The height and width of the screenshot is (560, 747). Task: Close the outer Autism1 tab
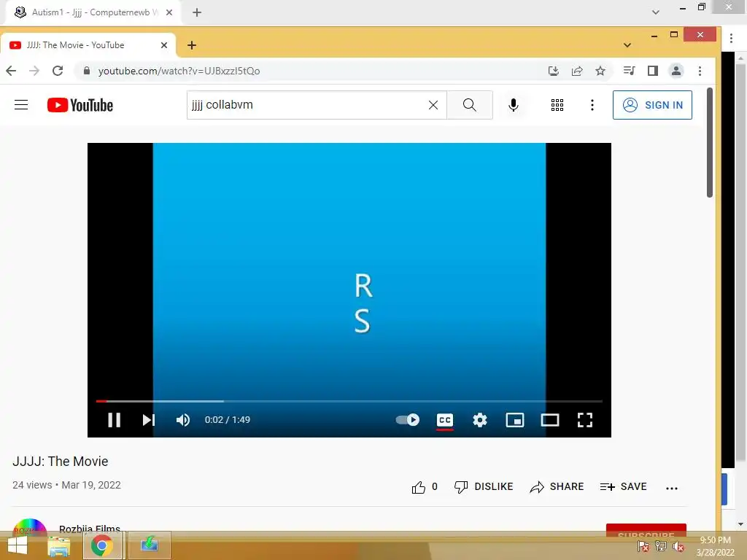(x=169, y=12)
